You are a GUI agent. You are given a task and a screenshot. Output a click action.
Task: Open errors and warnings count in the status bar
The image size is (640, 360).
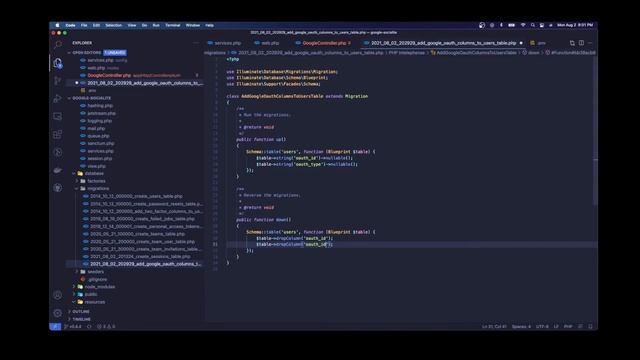point(106,327)
